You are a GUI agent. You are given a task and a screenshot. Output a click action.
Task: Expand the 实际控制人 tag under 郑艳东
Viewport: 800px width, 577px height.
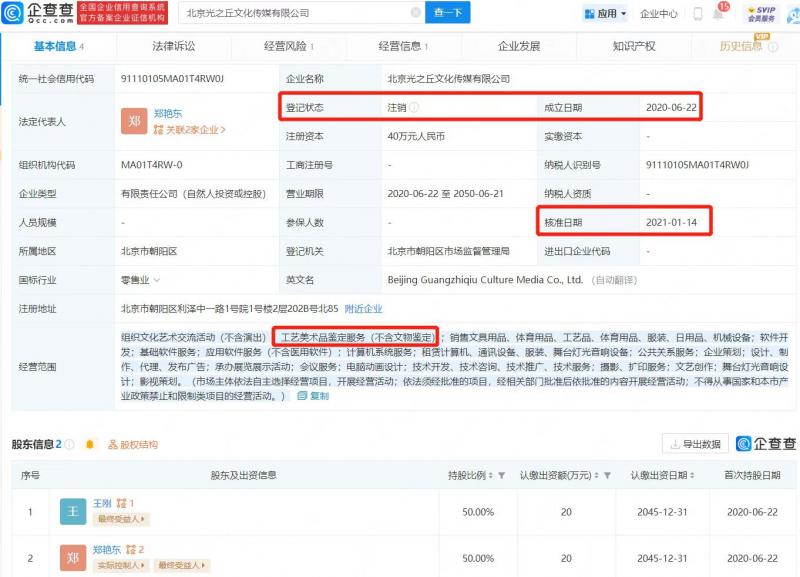click(x=121, y=565)
